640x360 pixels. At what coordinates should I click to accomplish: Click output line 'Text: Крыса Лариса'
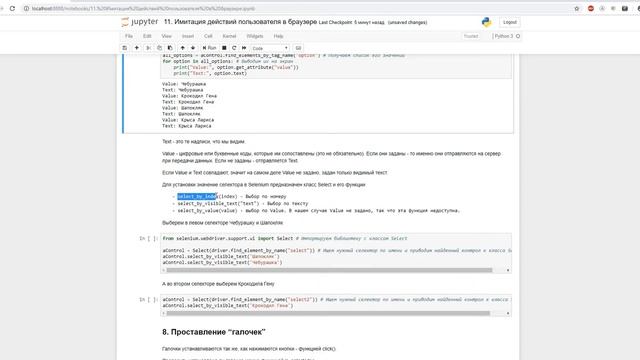tap(187, 126)
